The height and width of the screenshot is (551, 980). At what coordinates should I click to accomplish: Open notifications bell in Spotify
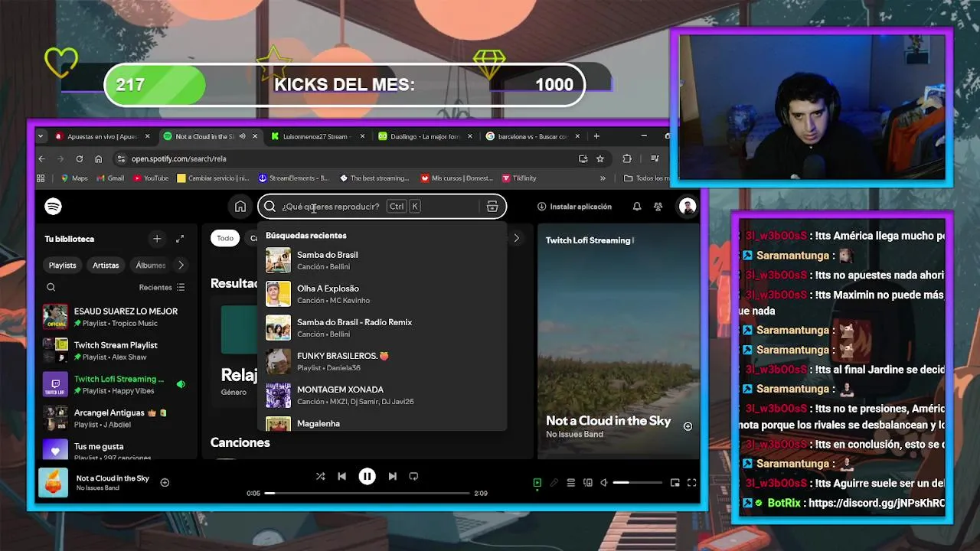[637, 207]
